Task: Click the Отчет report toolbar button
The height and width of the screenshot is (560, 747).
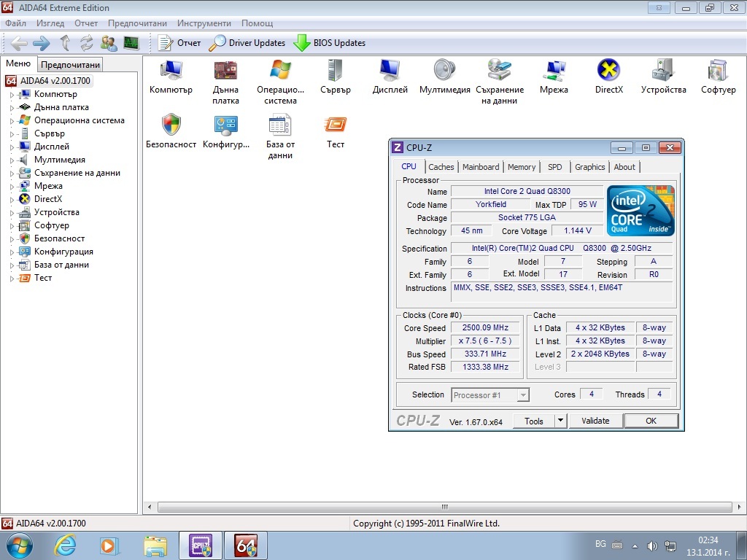Action: [x=179, y=43]
